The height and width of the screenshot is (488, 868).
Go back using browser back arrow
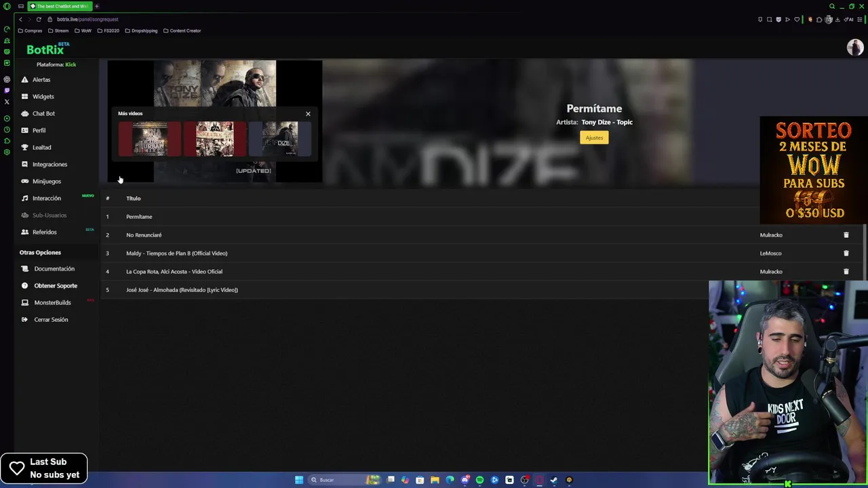[20, 19]
